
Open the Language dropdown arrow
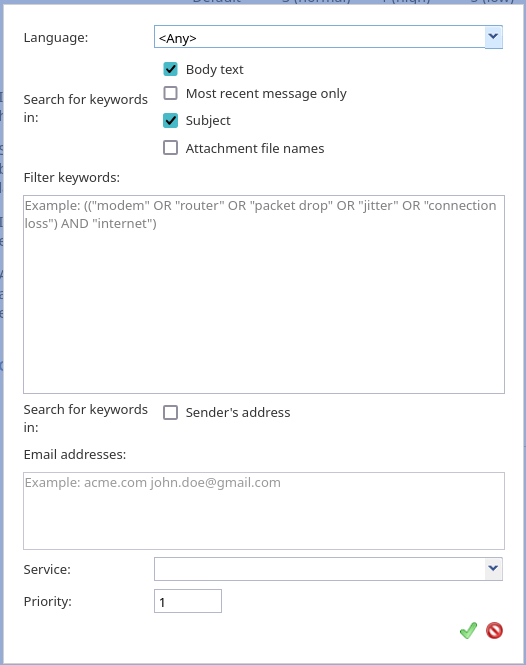[x=493, y=37]
